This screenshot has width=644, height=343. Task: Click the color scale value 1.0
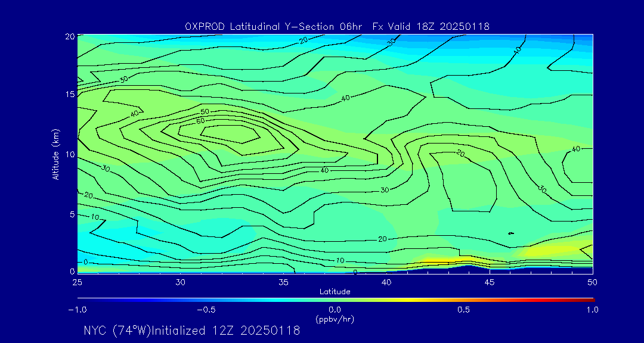click(x=592, y=310)
